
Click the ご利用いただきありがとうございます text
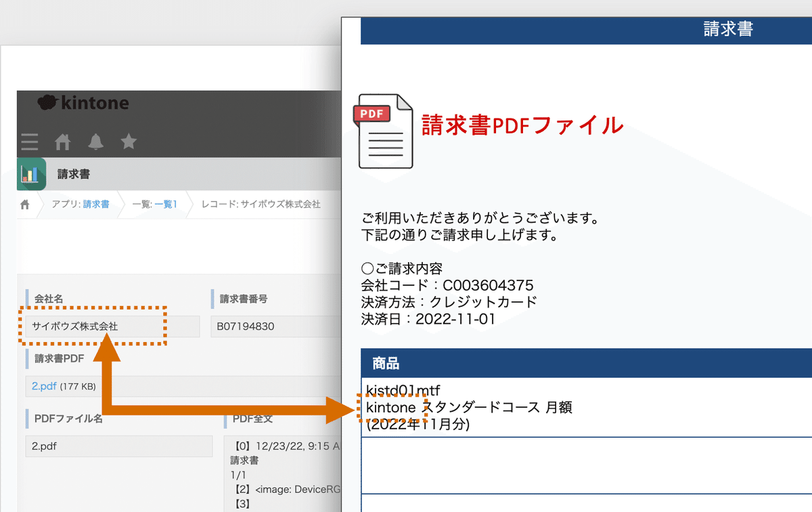click(x=480, y=219)
